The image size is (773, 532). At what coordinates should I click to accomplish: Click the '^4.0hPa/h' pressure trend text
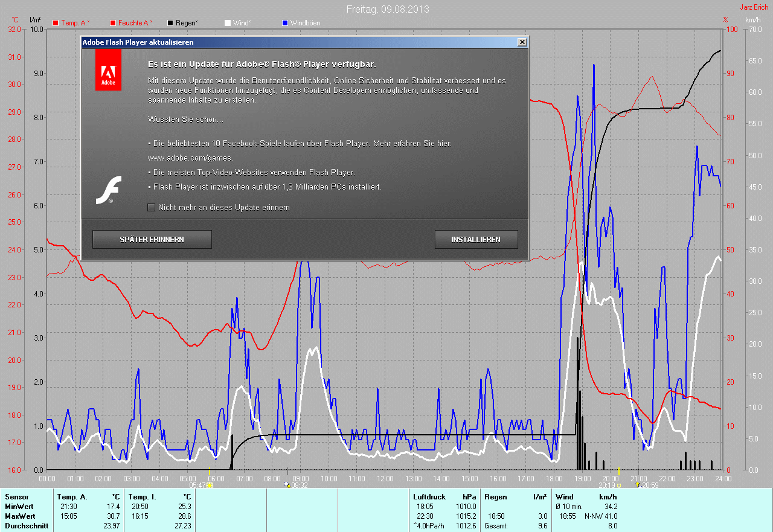tap(430, 525)
